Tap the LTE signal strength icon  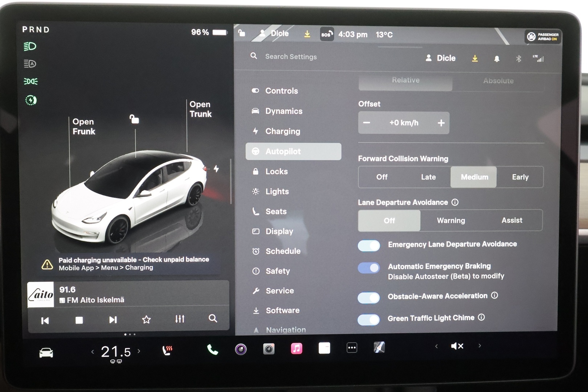coord(538,58)
